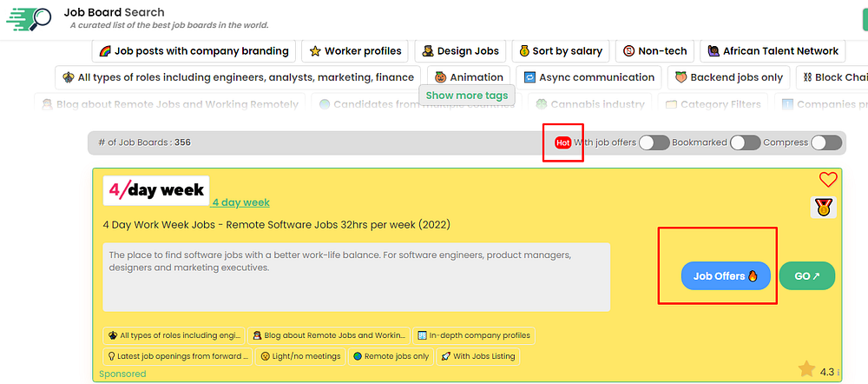868x384 pixels.
Task: Toggle the Compress switch
Action: click(826, 143)
